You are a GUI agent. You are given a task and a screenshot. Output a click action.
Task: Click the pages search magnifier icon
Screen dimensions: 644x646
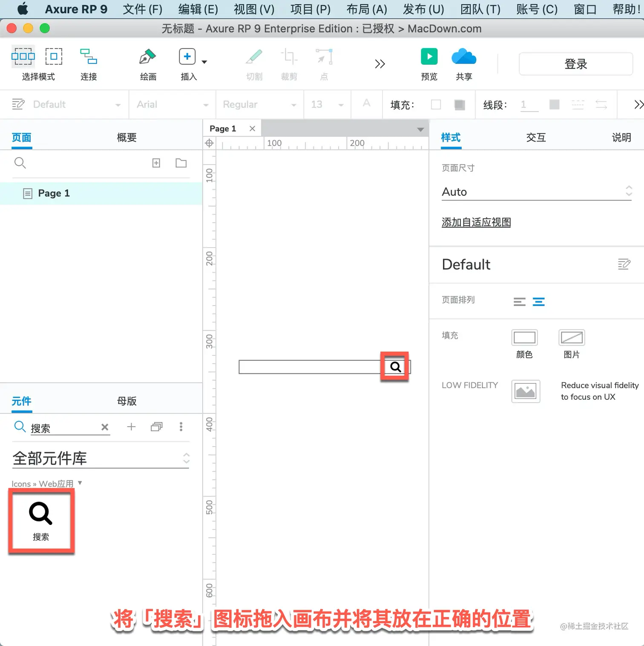20,163
